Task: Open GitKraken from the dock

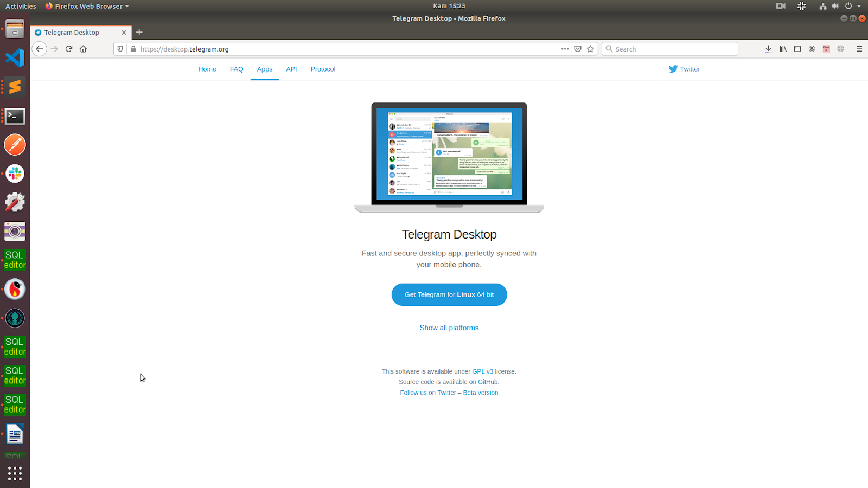Action: (15, 318)
